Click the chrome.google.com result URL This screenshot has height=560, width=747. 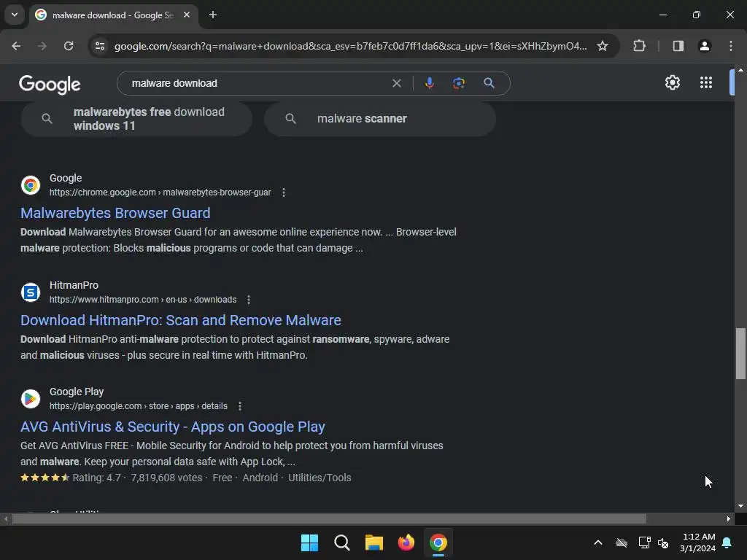(x=160, y=192)
